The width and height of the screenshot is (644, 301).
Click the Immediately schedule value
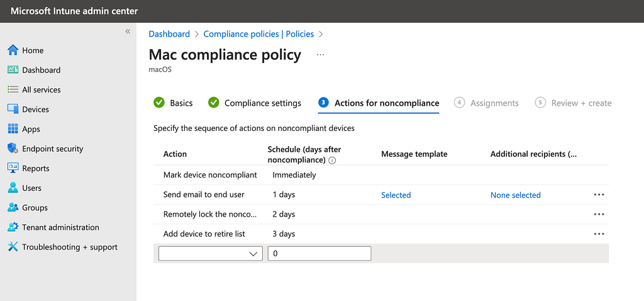[294, 175]
